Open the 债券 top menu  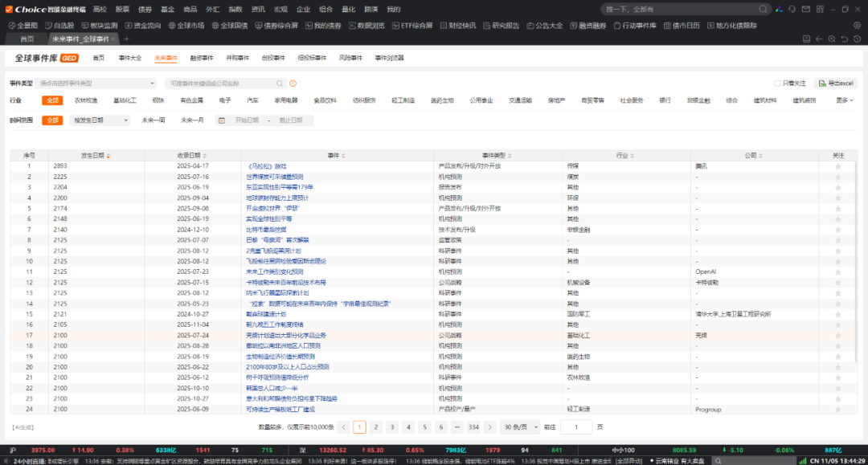click(145, 10)
